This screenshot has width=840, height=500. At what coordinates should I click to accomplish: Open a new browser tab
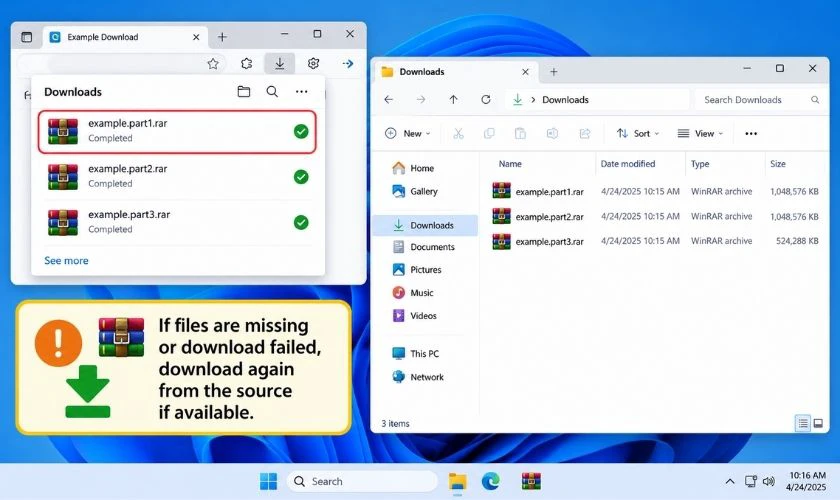pos(222,37)
